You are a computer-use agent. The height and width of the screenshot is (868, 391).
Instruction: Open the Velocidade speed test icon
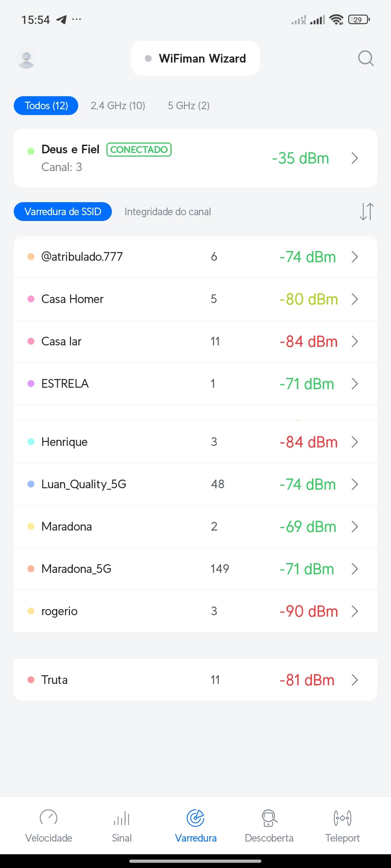tap(49, 818)
